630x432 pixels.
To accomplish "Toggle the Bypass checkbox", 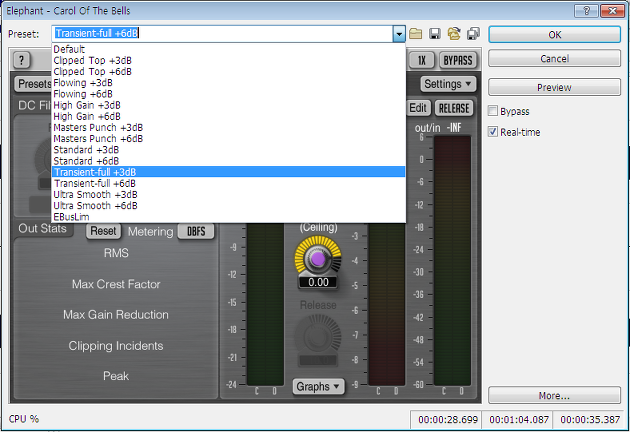I will [x=493, y=111].
